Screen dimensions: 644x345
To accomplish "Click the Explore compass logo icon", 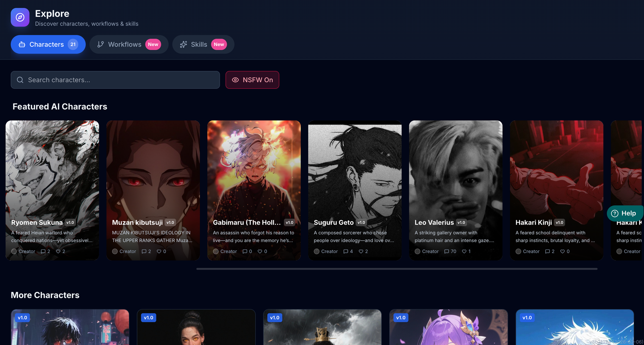I will point(20,17).
